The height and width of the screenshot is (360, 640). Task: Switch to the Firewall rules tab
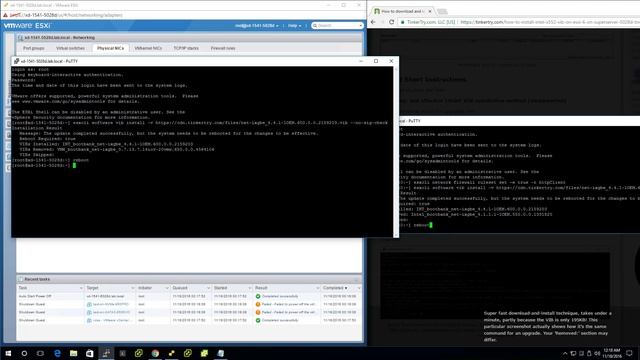(223, 48)
